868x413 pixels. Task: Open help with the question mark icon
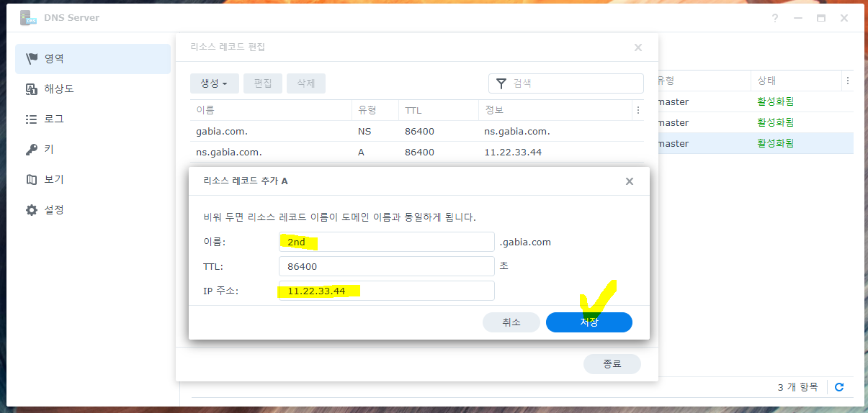[x=775, y=18]
